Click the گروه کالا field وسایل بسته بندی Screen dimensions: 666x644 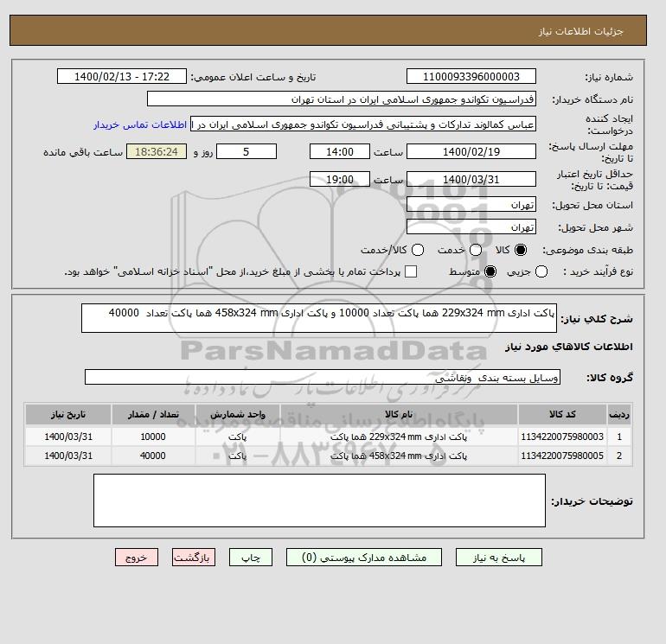click(x=323, y=377)
